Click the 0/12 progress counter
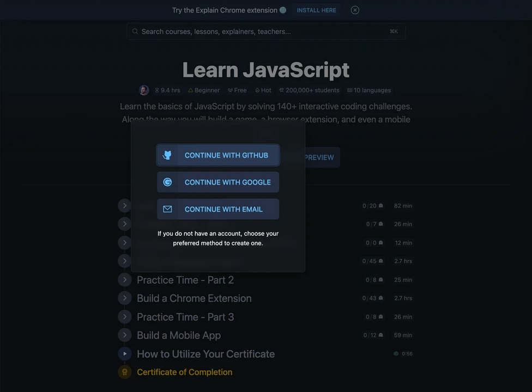Screen dimensions: 532x392 373,335
